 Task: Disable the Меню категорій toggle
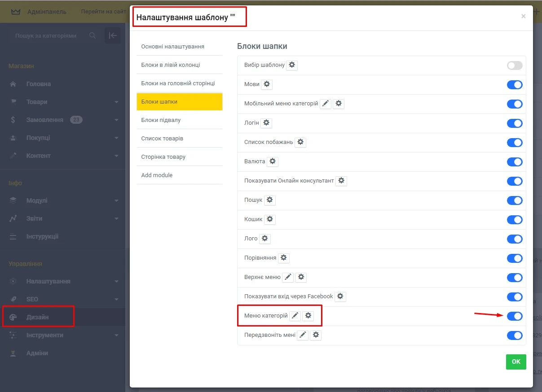[515, 316]
